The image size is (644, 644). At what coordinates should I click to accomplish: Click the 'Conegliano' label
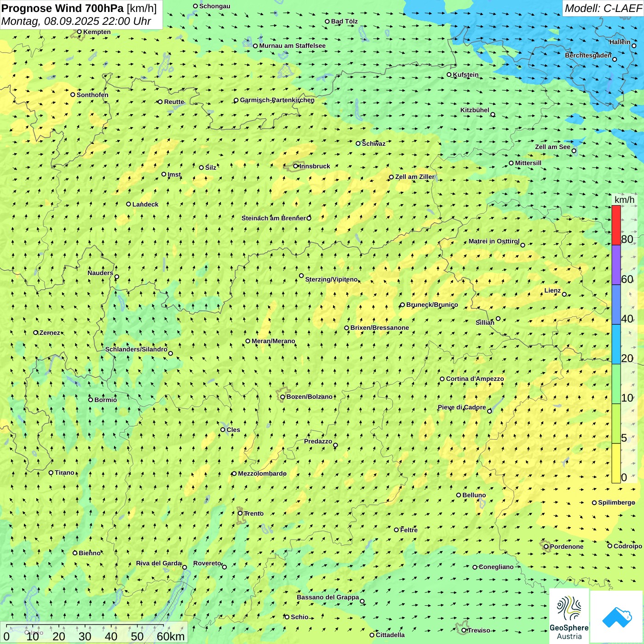[x=496, y=567]
